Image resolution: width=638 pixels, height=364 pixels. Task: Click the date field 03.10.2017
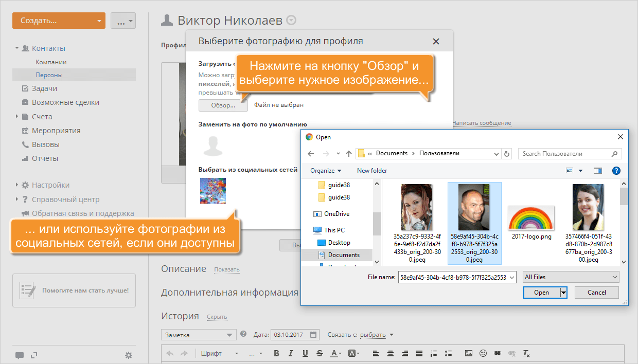pos(295,335)
